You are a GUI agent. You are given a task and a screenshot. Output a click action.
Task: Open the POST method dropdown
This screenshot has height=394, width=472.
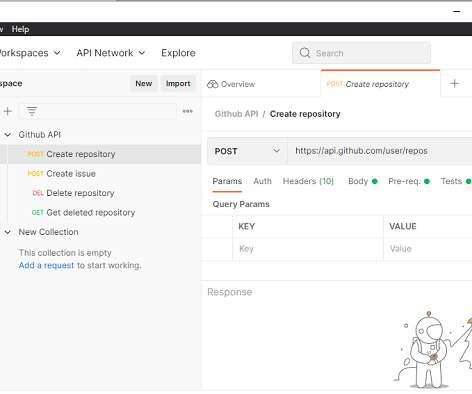[x=247, y=151]
